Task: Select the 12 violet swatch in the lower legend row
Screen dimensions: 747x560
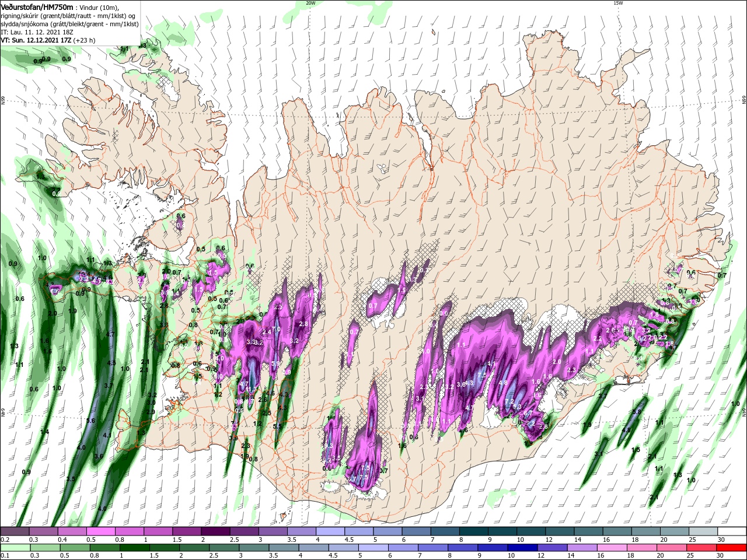Action: [551, 548]
